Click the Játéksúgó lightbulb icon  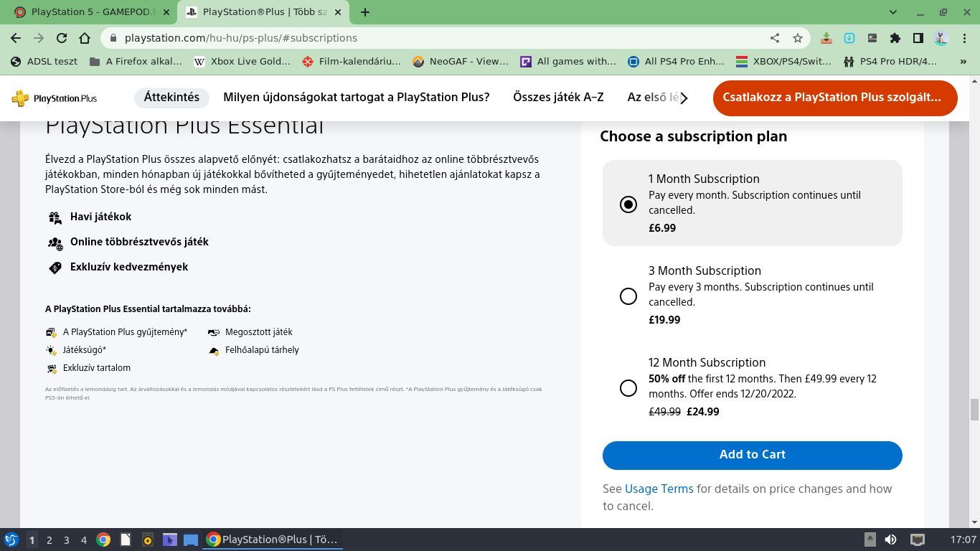(x=51, y=350)
